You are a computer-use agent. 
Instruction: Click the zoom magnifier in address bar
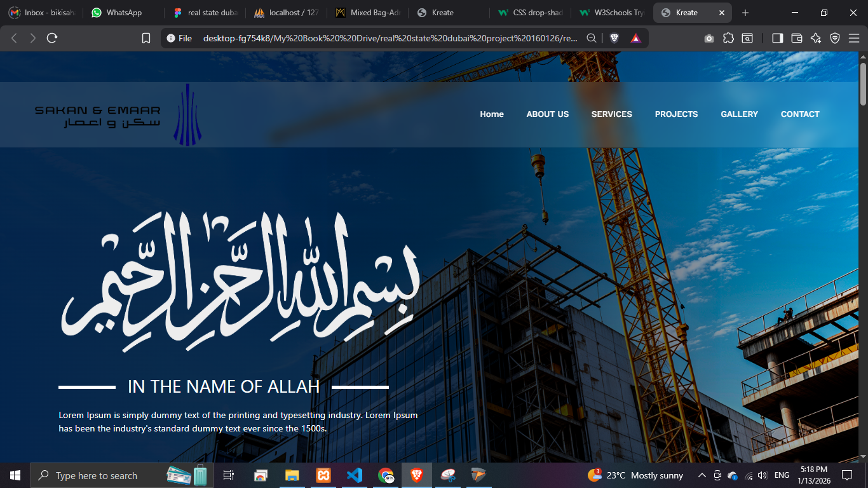(x=591, y=38)
